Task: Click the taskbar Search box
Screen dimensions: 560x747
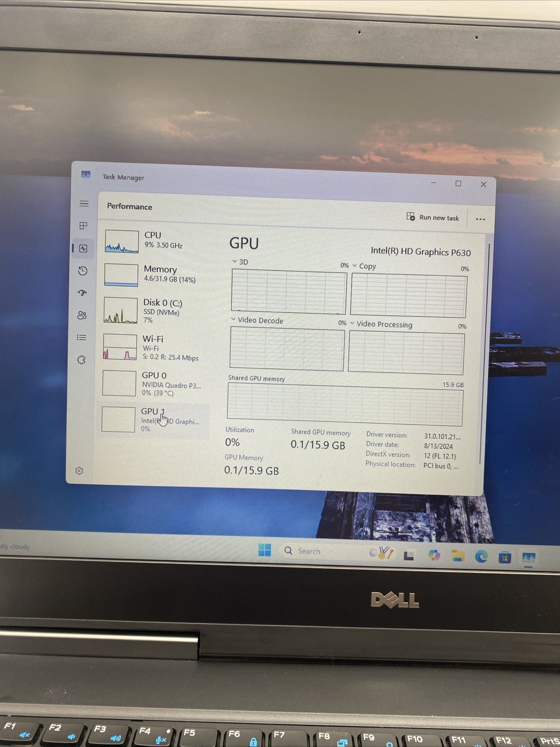Action: pos(336,552)
